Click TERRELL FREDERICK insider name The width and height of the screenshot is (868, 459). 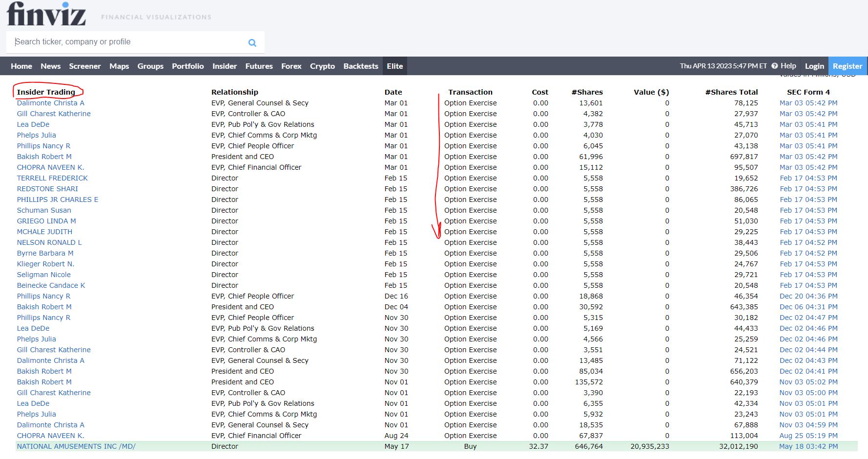[52, 178]
